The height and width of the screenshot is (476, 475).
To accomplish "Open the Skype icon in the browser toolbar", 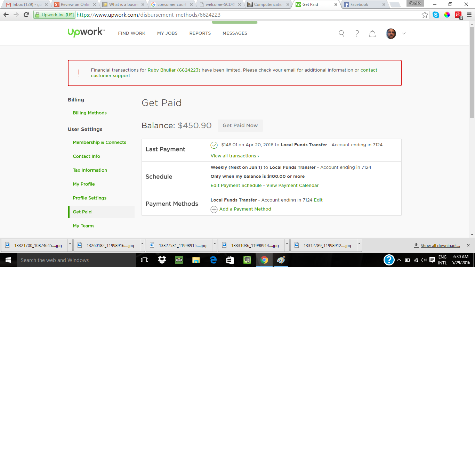I will click(436, 15).
